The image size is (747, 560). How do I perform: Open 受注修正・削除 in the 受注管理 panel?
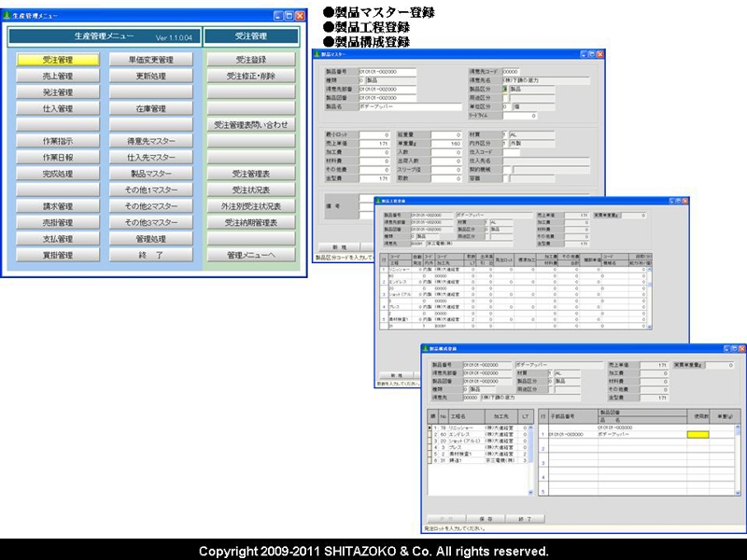(251, 76)
